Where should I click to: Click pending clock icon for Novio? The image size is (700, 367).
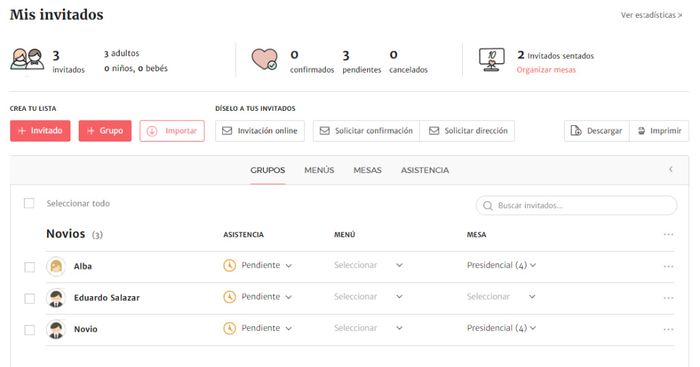(x=229, y=329)
